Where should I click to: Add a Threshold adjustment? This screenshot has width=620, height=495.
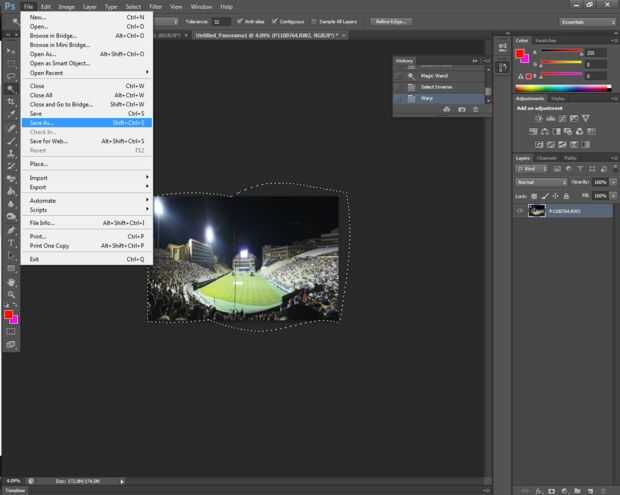click(x=562, y=145)
